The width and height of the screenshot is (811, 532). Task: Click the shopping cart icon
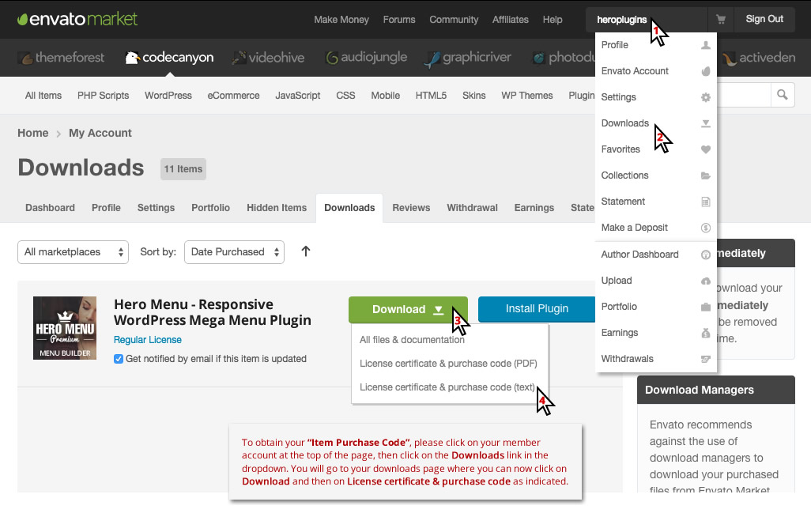click(720, 19)
